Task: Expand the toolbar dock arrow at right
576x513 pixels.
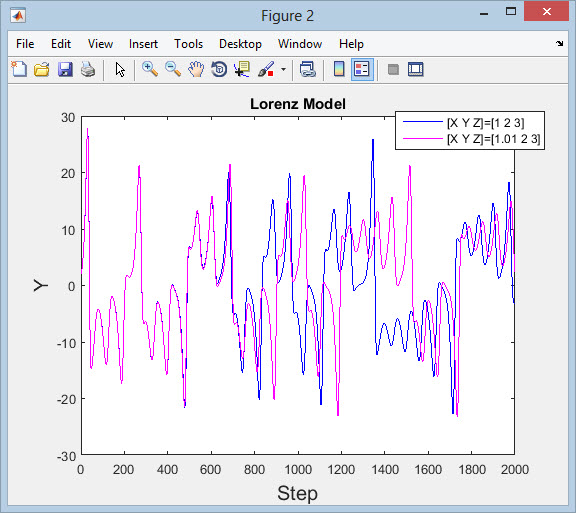Action: point(559,44)
